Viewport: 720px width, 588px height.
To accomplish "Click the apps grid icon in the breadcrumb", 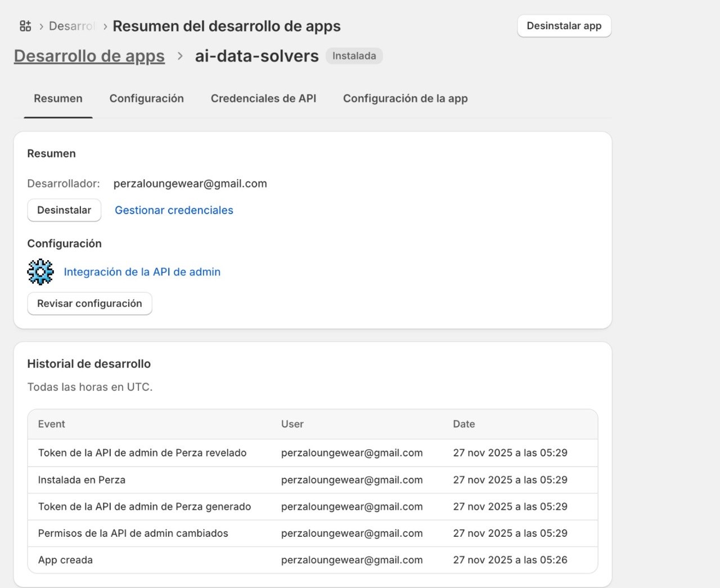I will tap(25, 25).
